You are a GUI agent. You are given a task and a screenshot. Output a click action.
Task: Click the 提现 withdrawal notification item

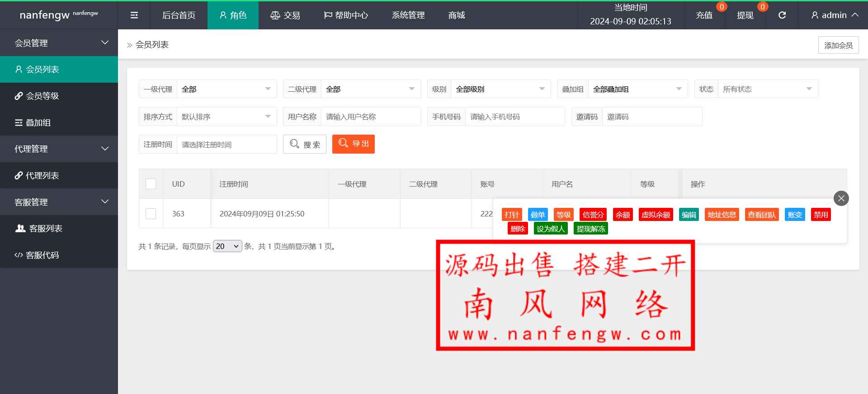click(745, 15)
